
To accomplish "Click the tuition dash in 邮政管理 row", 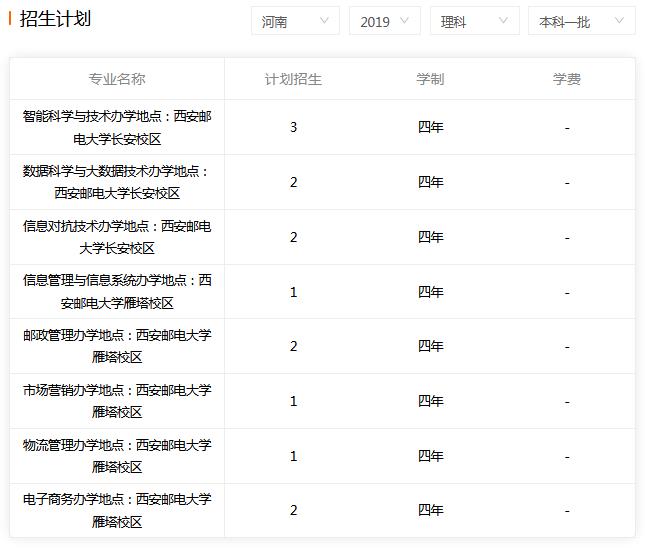I will click(567, 348).
